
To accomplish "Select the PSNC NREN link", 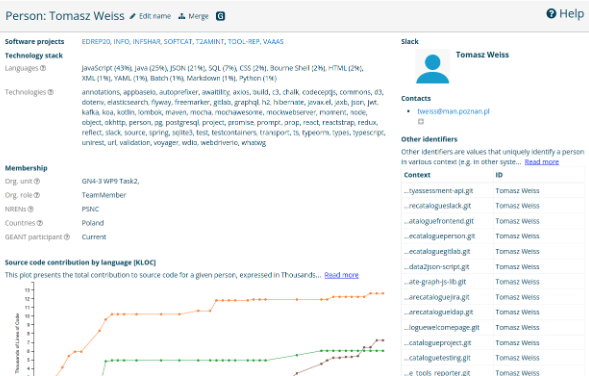I will pyautogui.click(x=90, y=209).
